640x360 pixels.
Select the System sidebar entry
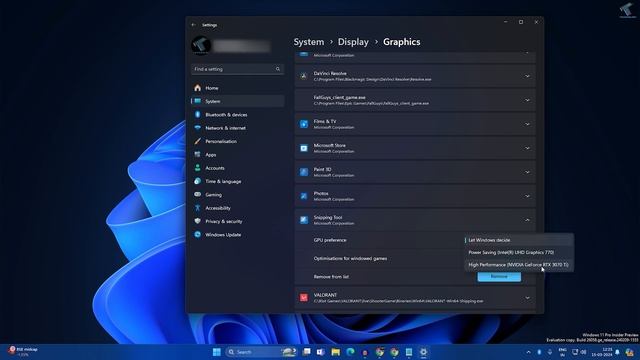click(238, 101)
